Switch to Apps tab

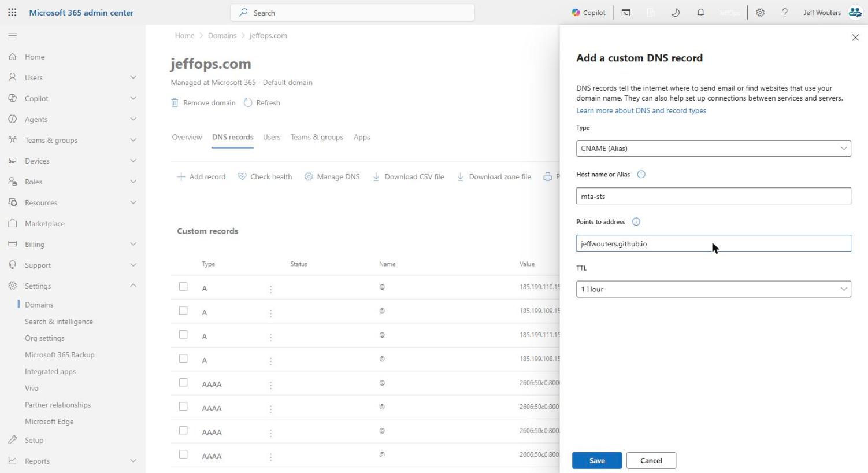click(362, 137)
